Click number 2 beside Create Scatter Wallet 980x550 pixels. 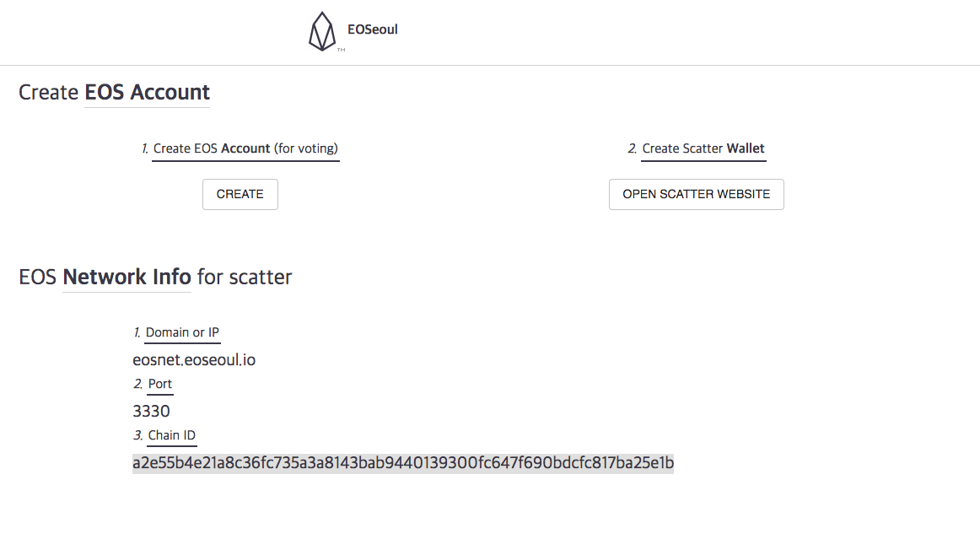coord(633,148)
